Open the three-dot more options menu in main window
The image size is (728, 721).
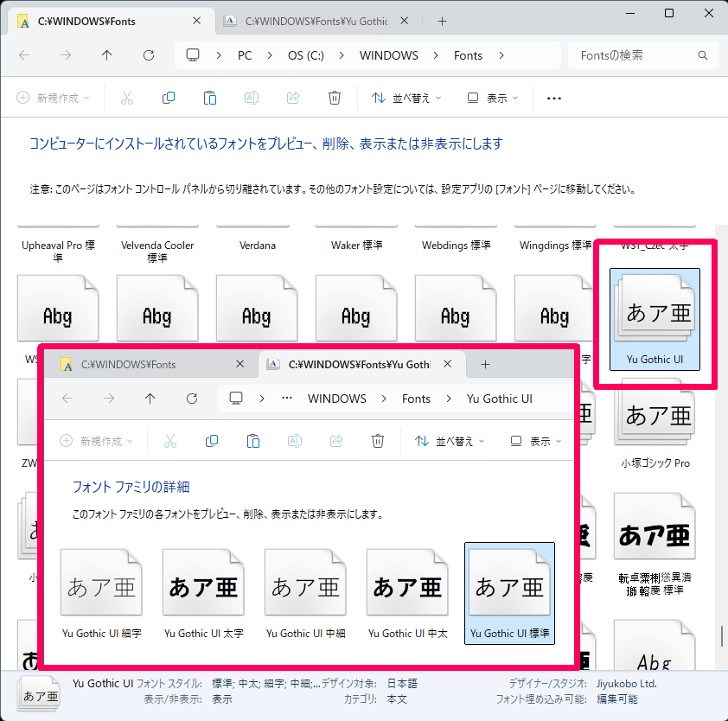554,99
